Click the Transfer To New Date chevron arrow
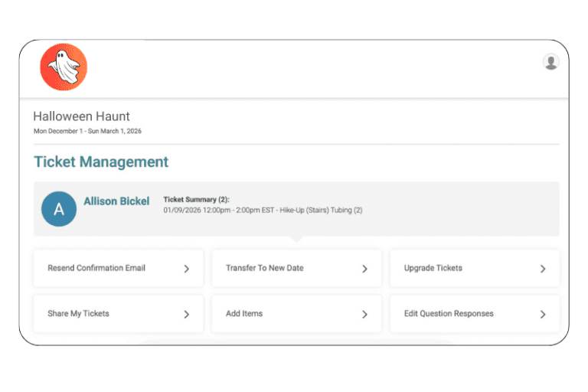 [364, 269]
